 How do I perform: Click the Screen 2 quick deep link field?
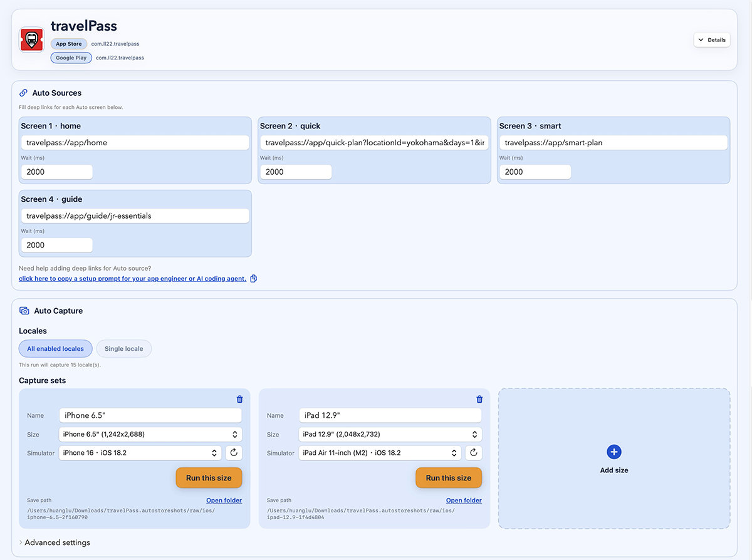pyautogui.click(x=375, y=143)
